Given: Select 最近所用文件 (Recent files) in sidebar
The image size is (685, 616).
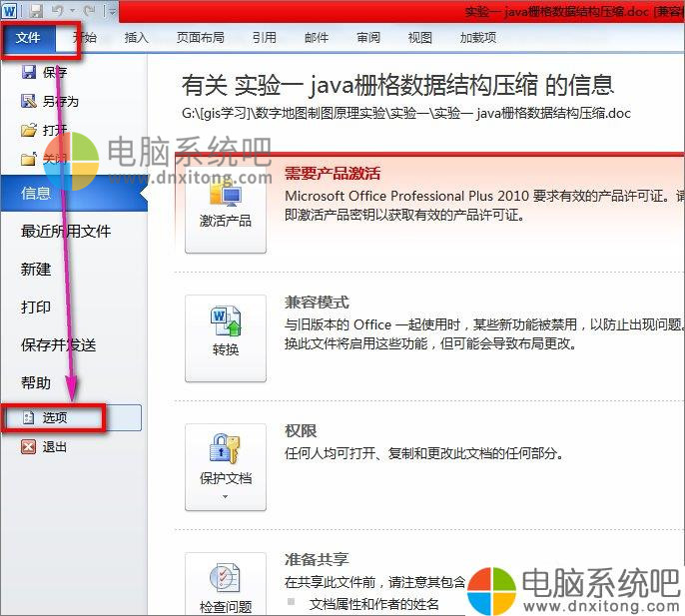Looking at the screenshot, I should 66,232.
